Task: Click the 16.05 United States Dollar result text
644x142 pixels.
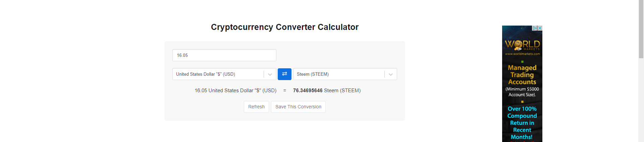Action: 235,91
